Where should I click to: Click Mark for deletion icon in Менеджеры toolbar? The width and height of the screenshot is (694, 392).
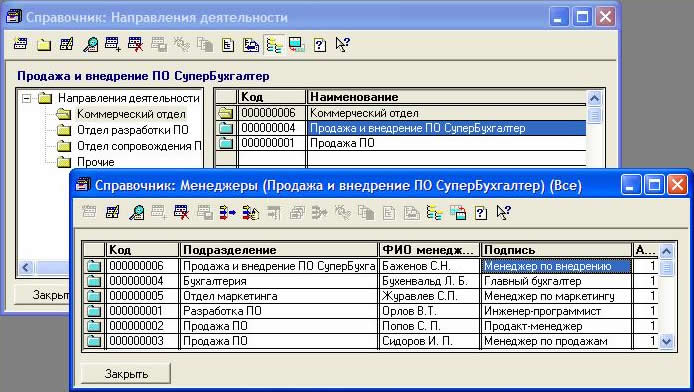pyautogui.click(x=181, y=213)
